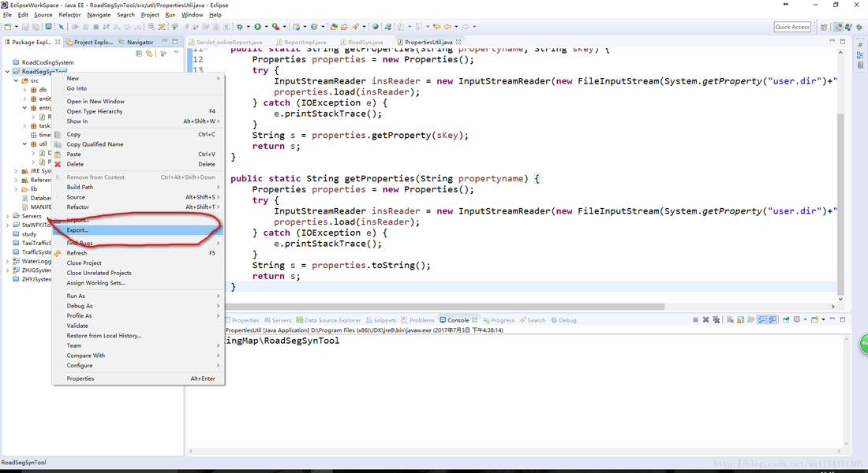The width and height of the screenshot is (868, 473).
Task: Click the Pin Console icon
Action: pyautogui.click(x=785, y=320)
